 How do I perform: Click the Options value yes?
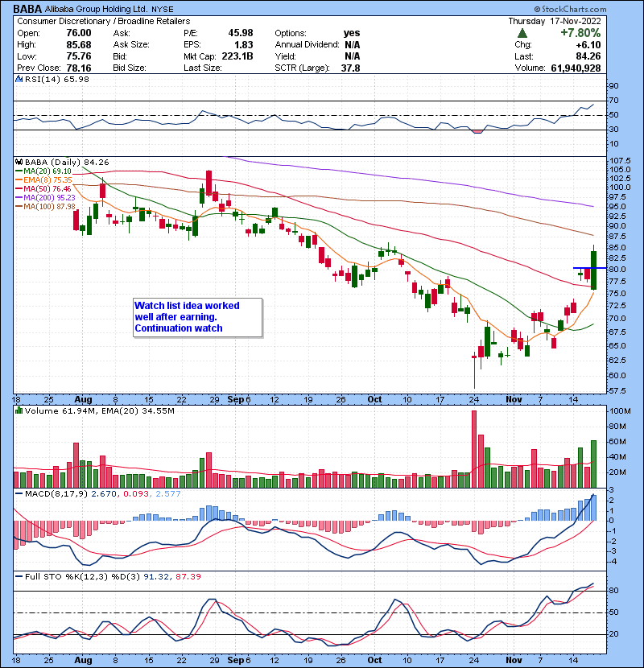click(x=352, y=33)
